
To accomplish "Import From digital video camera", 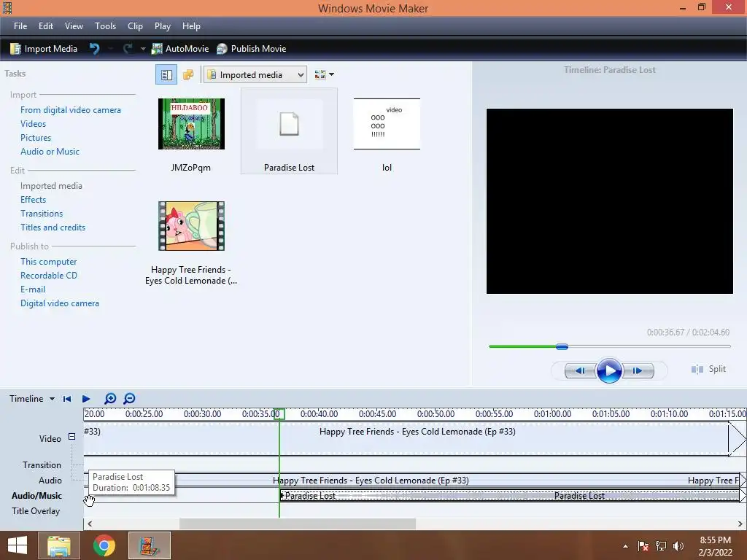I will point(71,110).
